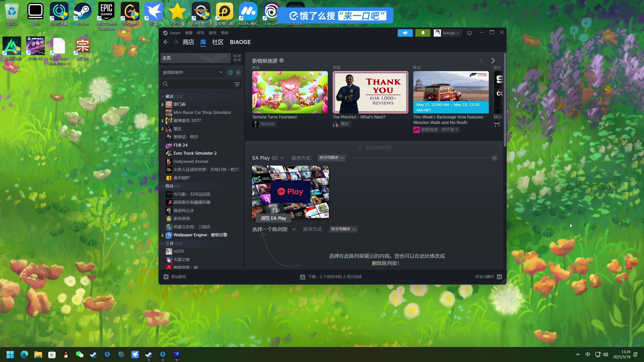644x362 pixels.
Task: Open WeChat from taskbar
Action: pyautogui.click(x=80, y=354)
